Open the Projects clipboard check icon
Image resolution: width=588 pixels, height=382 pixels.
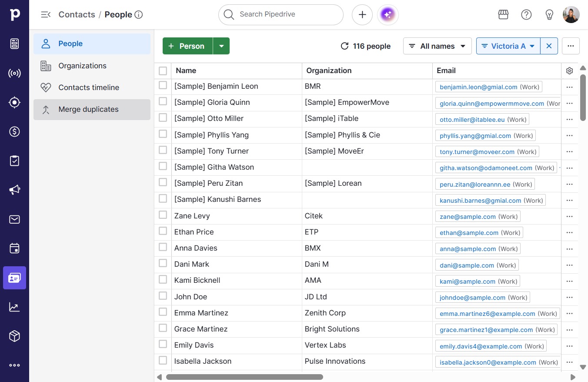point(14,161)
